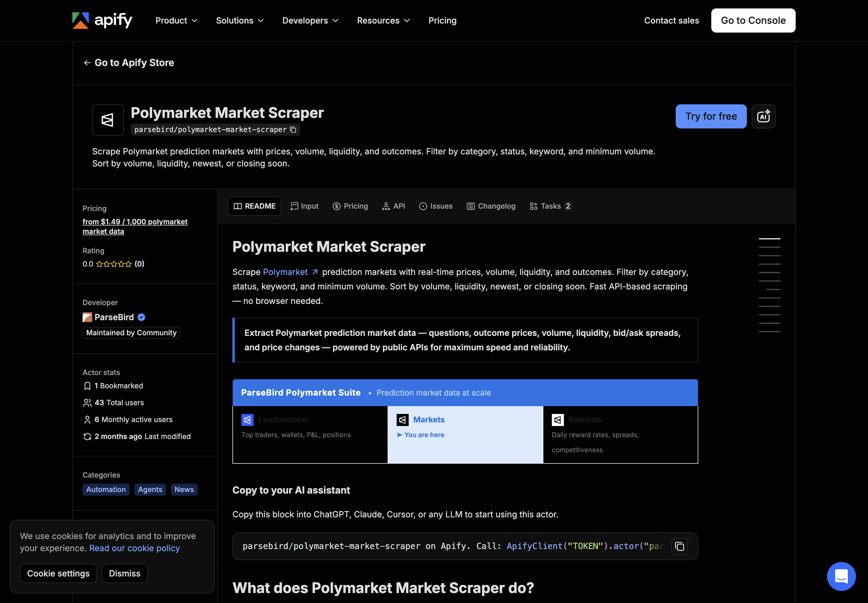Open the Leaderboard suite card

[x=310, y=434]
